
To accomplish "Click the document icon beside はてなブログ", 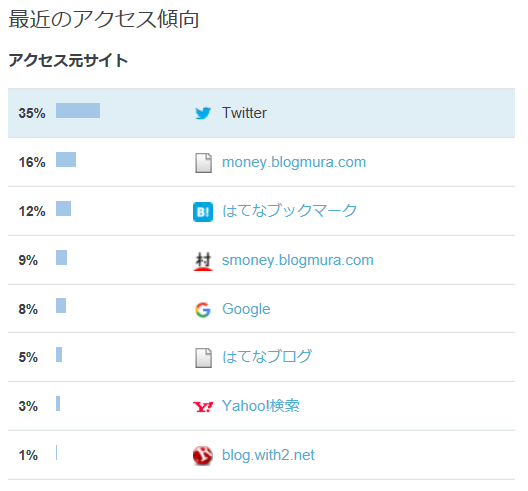I will click(x=203, y=358).
